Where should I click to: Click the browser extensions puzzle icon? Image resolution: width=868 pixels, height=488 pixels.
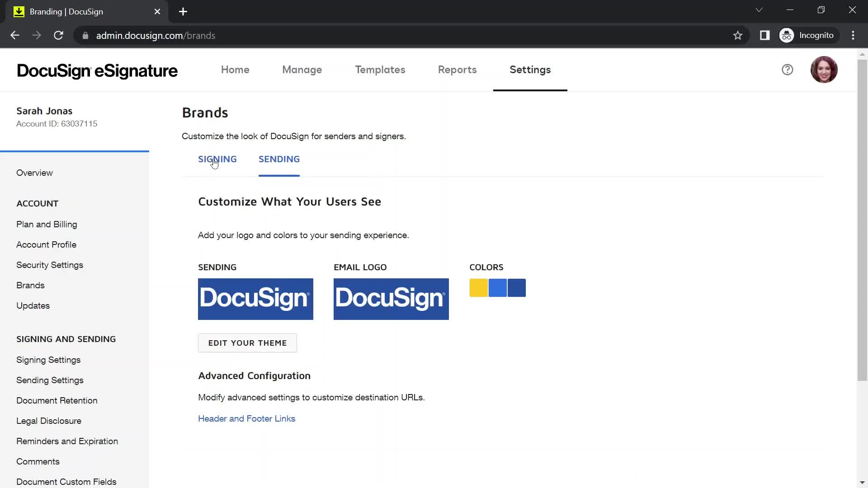click(765, 35)
